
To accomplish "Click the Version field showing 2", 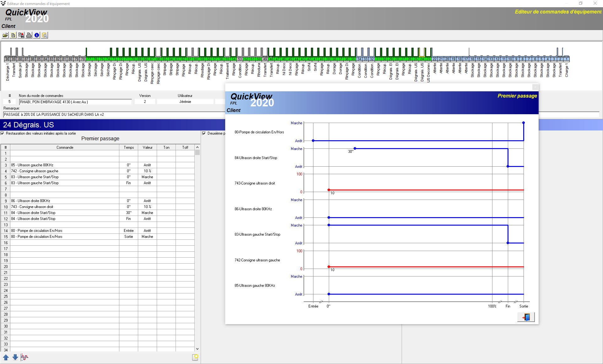I will [145, 102].
